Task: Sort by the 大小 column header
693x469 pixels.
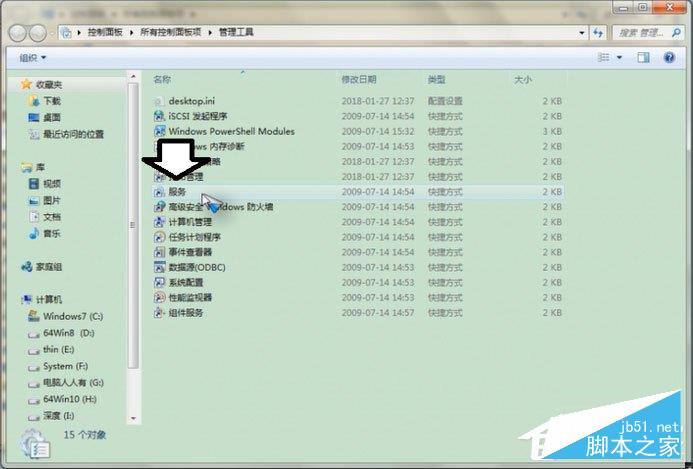Action: [x=523, y=80]
